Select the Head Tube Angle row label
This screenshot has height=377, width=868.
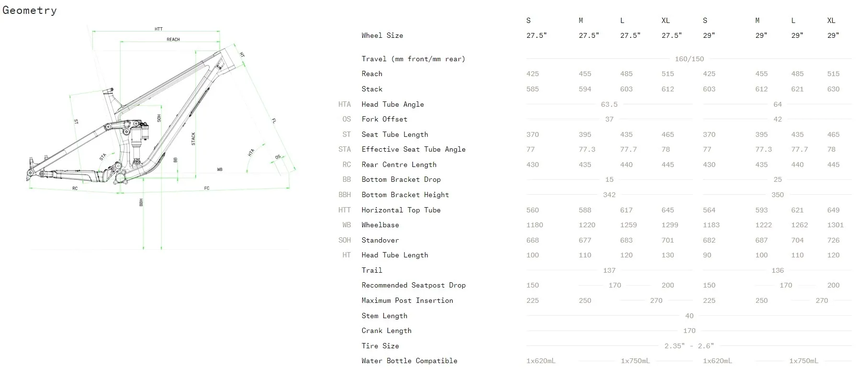coord(392,104)
